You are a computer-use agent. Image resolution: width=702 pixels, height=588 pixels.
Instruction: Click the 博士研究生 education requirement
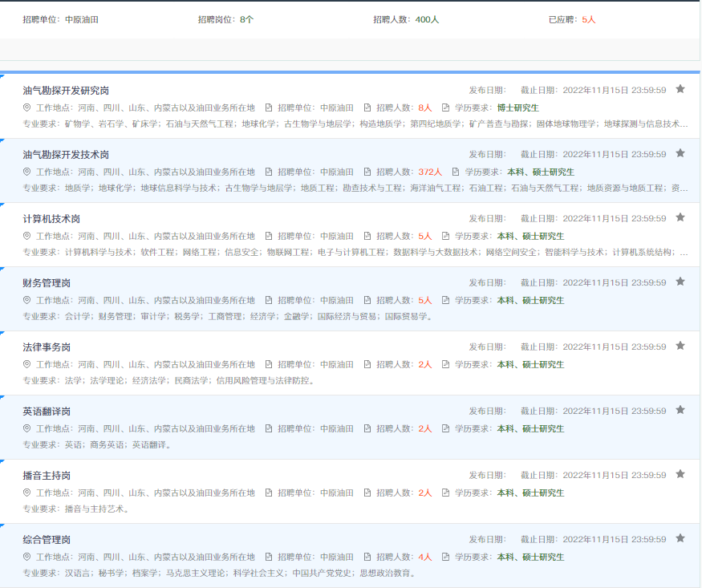point(518,107)
